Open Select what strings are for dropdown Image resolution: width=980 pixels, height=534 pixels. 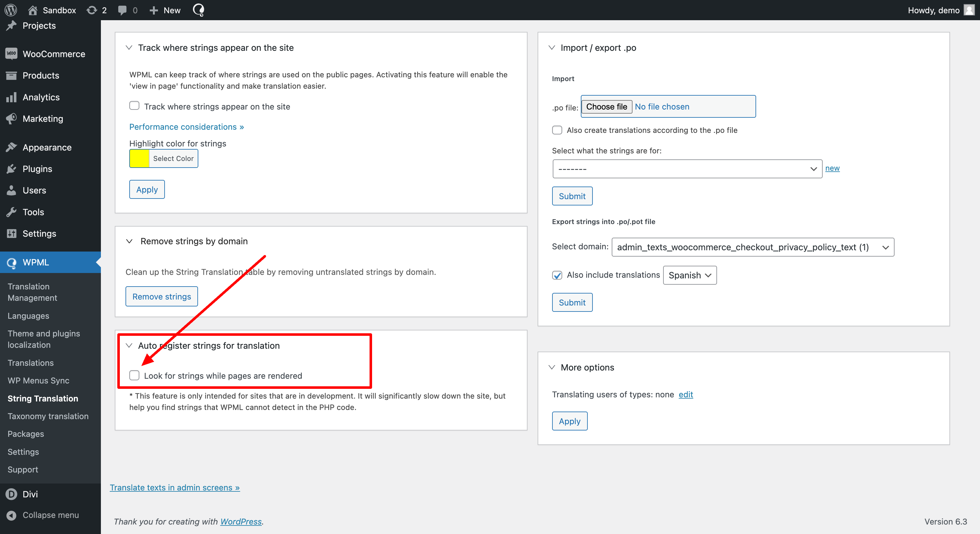pyautogui.click(x=687, y=169)
